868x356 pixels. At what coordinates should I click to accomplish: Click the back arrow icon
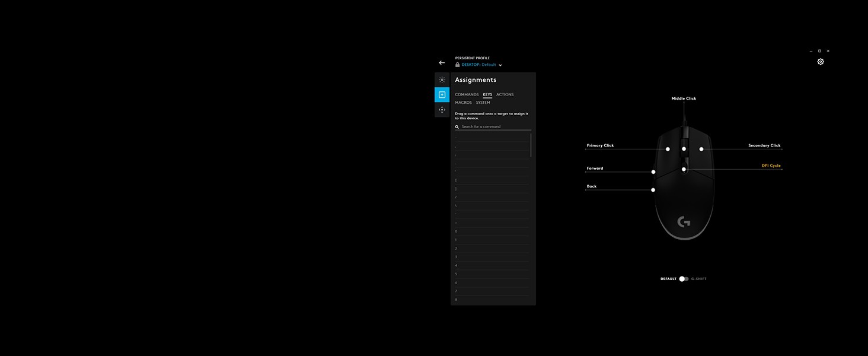tap(442, 63)
